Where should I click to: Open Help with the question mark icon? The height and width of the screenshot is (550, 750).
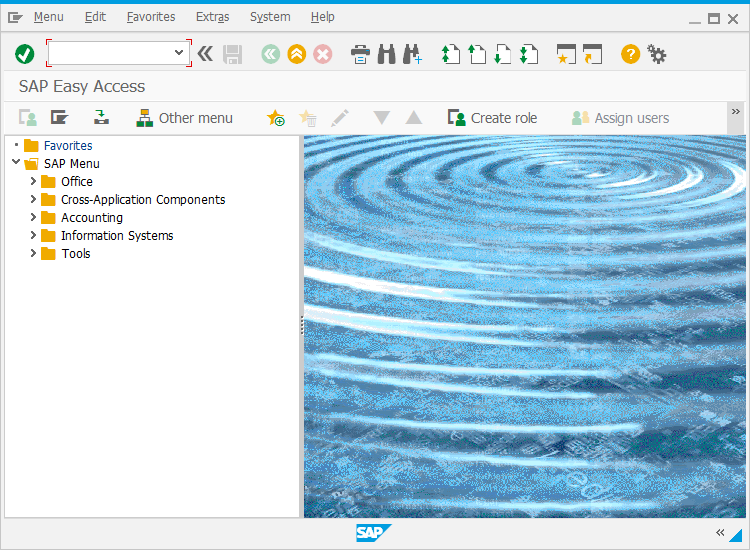[630, 54]
